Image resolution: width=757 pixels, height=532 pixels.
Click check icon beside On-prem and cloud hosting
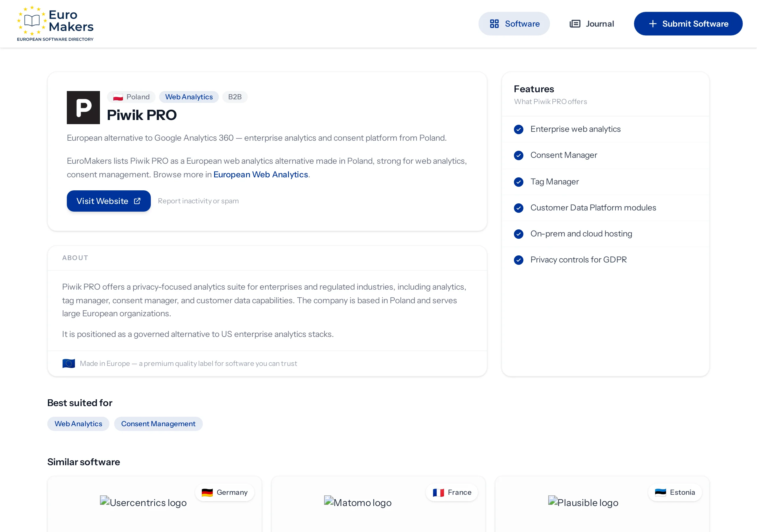click(519, 234)
